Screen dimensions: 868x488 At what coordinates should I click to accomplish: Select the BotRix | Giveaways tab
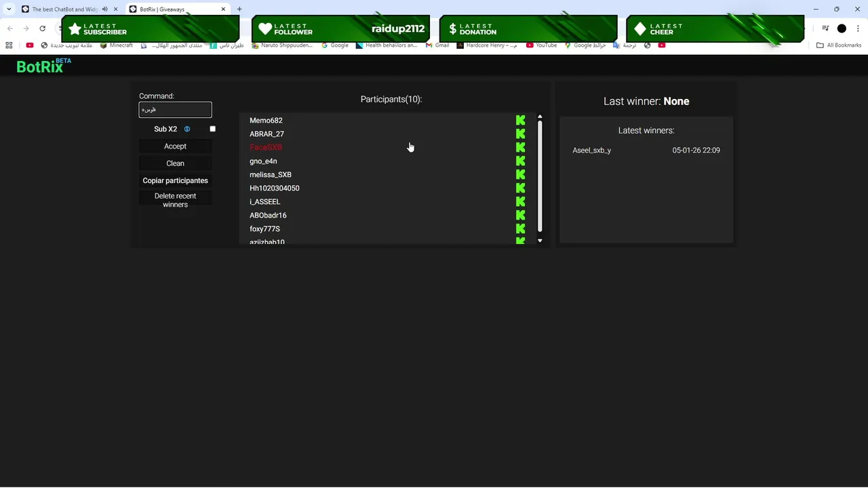pos(176,9)
